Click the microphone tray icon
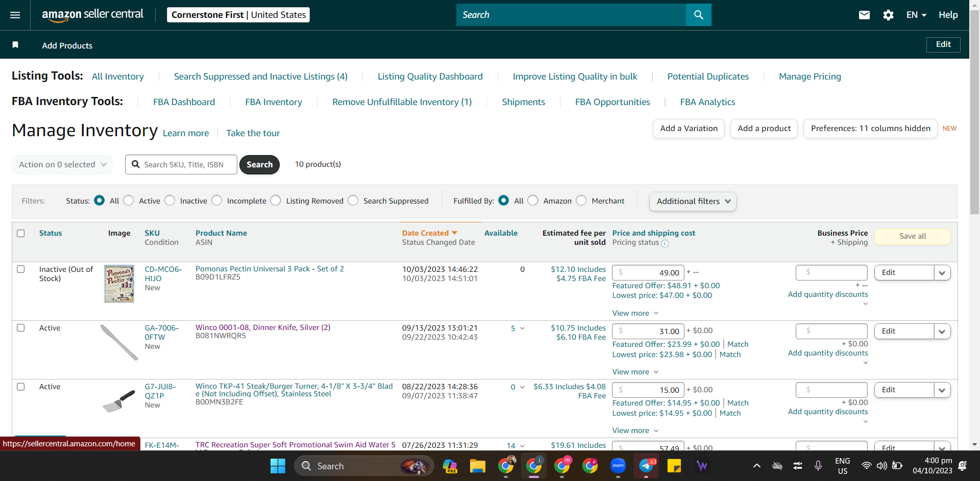 click(818, 466)
